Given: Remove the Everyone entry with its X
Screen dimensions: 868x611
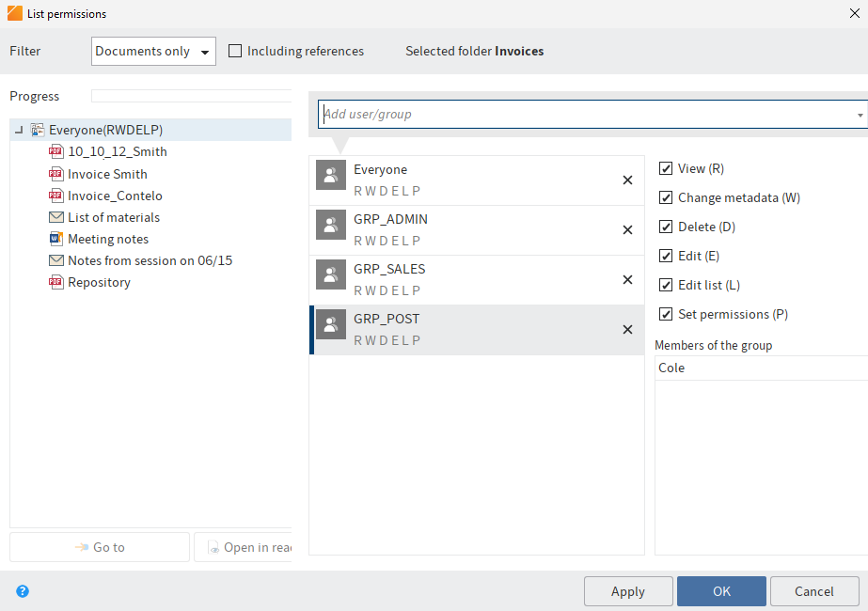Looking at the screenshot, I should (x=627, y=180).
